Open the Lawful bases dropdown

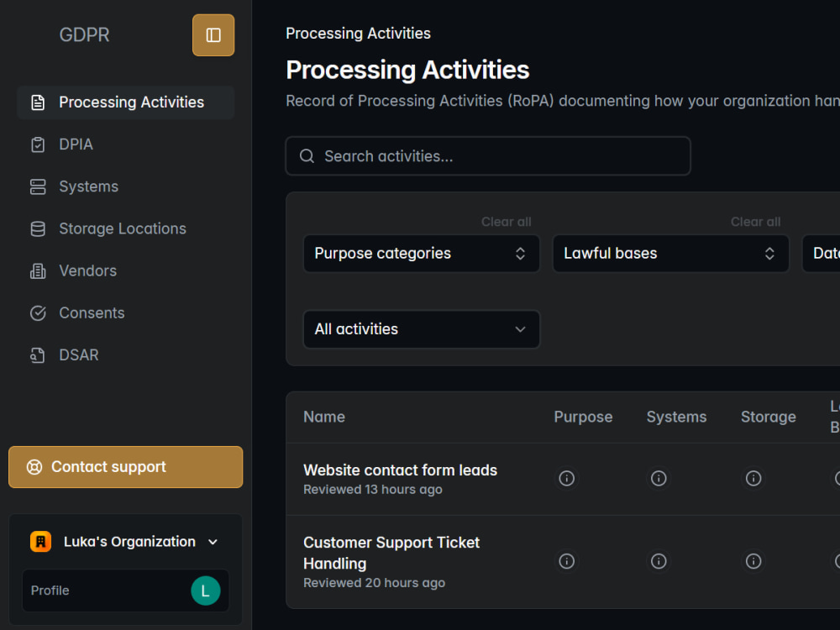[x=670, y=254]
